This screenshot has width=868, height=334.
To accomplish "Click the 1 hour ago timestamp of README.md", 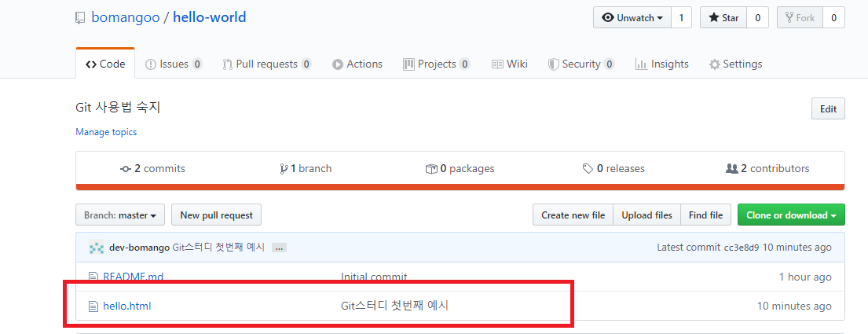I will pos(805,277).
